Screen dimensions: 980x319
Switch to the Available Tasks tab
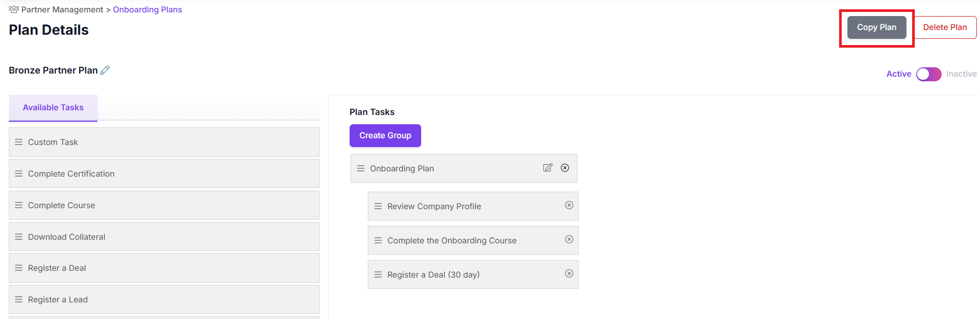point(53,108)
